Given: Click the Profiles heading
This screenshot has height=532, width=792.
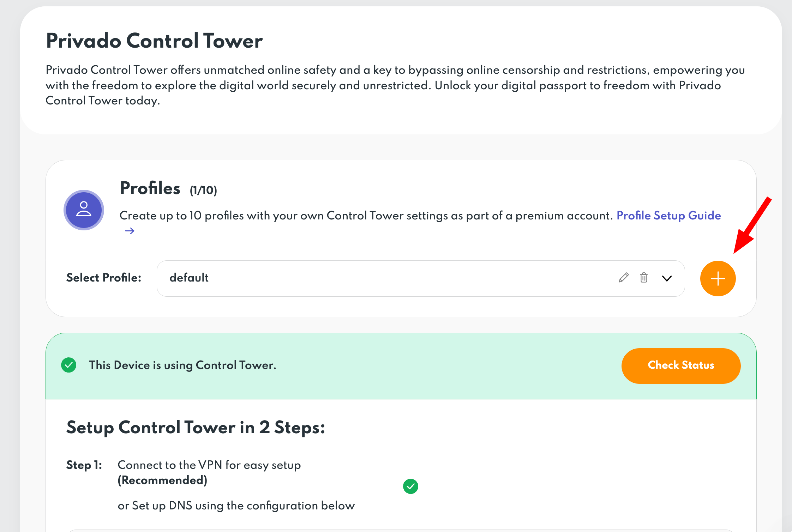Looking at the screenshot, I should point(150,188).
